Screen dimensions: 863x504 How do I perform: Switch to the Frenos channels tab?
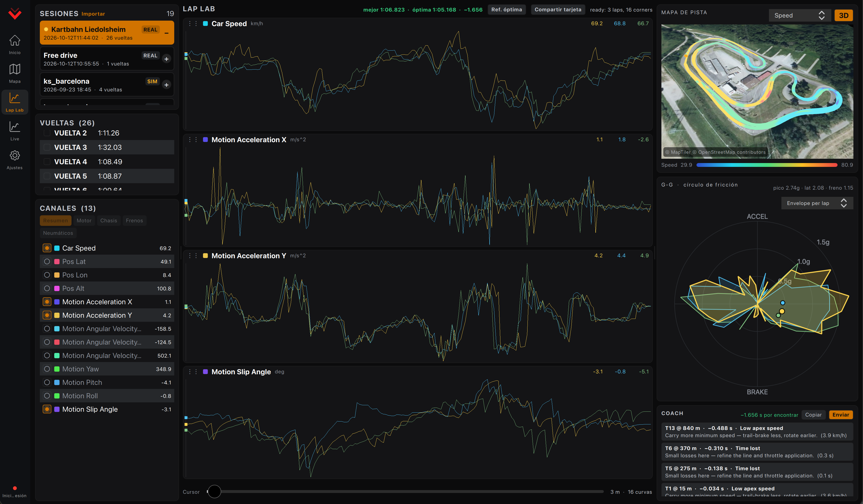point(134,220)
